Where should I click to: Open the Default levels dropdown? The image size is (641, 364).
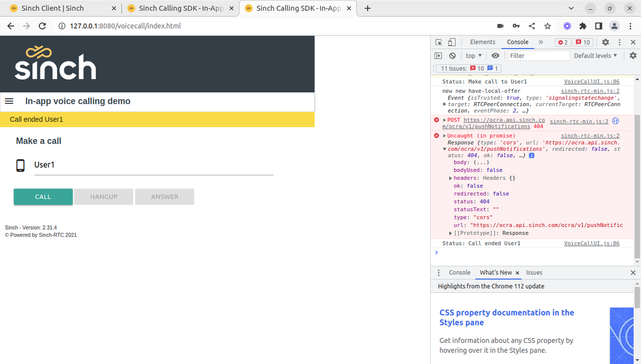click(x=596, y=56)
